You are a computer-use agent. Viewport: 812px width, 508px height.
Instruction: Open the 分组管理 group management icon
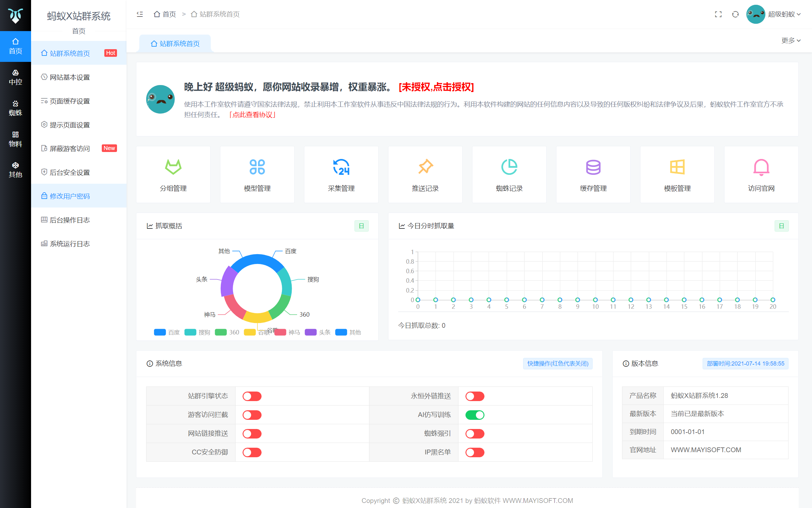173,167
